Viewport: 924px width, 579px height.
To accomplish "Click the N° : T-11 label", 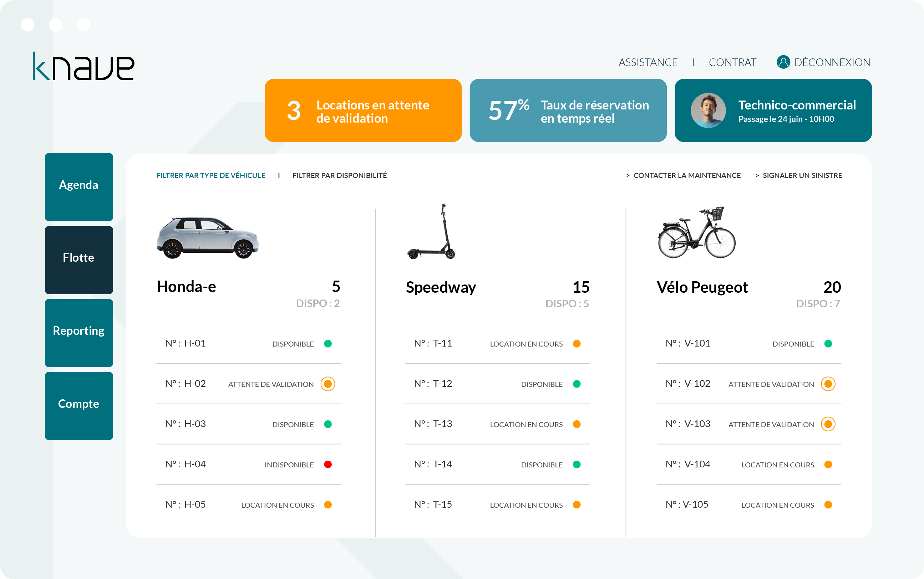I will tap(433, 343).
